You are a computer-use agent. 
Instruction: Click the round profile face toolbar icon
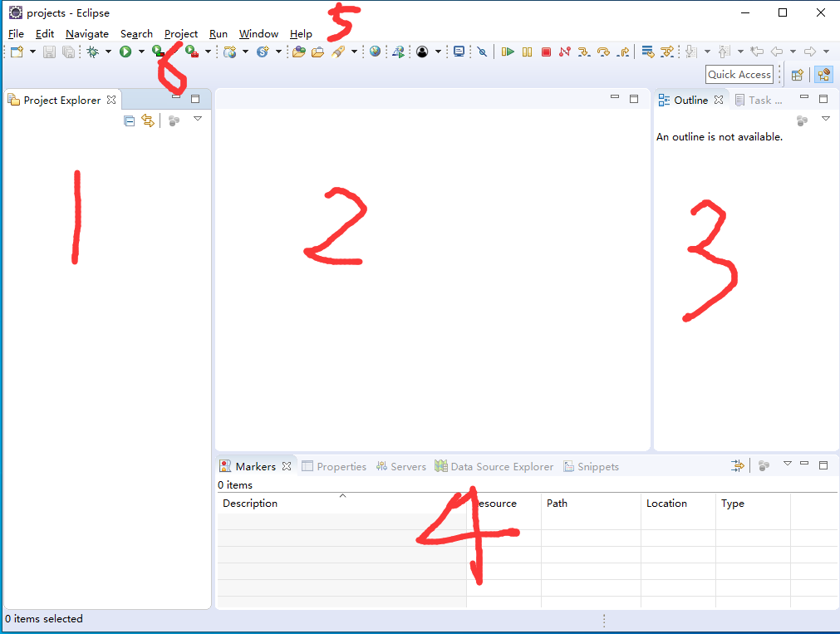422,52
